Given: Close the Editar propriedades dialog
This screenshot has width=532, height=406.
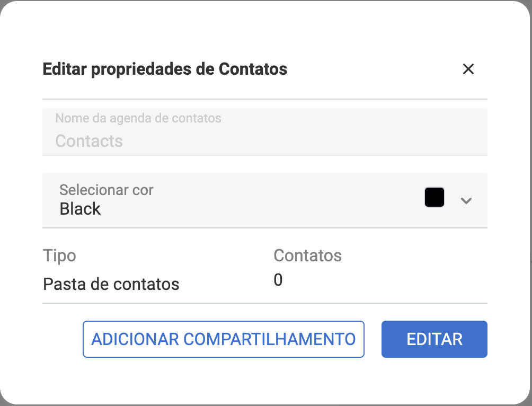Looking at the screenshot, I should pos(468,69).
